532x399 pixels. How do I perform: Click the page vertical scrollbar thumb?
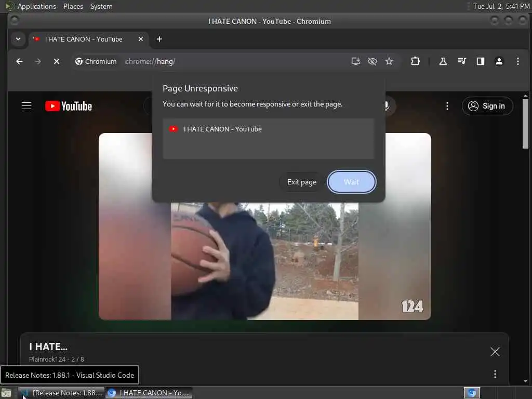pyautogui.click(x=525, y=124)
